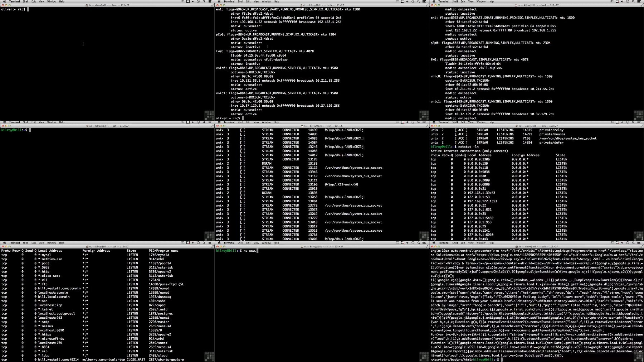The image size is (644, 362).
Task: Click volume icon above the nc www. window
Action: pos(408,243)
